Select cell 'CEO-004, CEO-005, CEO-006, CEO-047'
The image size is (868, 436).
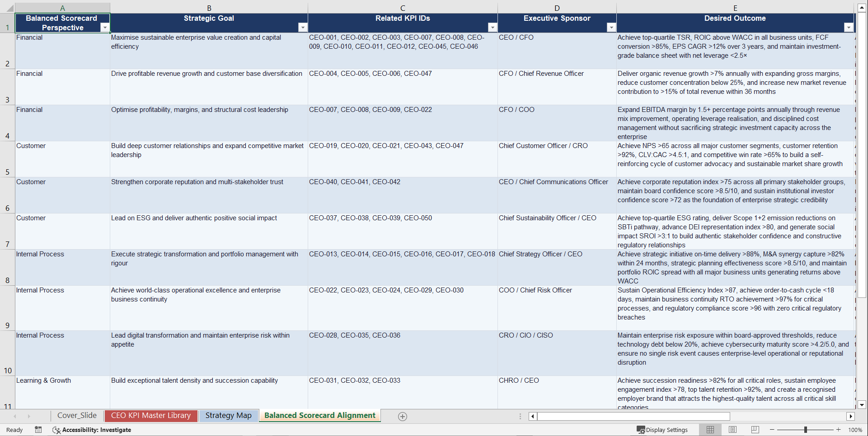pyautogui.click(x=403, y=87)
